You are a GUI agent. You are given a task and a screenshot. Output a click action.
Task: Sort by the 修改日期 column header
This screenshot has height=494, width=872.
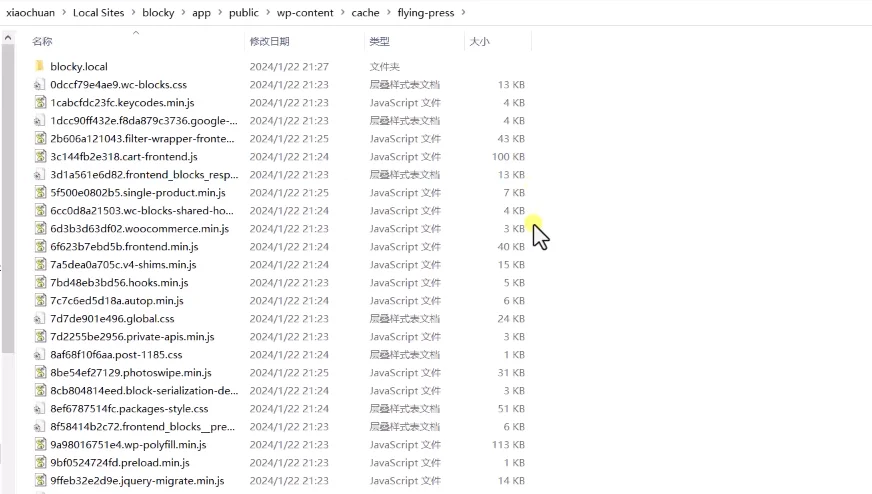coord(269,41)
